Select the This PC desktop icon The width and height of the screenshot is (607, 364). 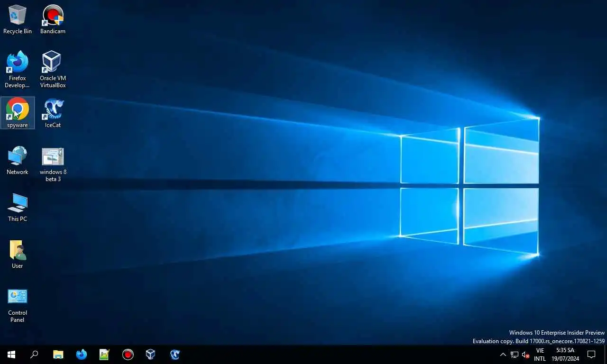coord(18,207)
